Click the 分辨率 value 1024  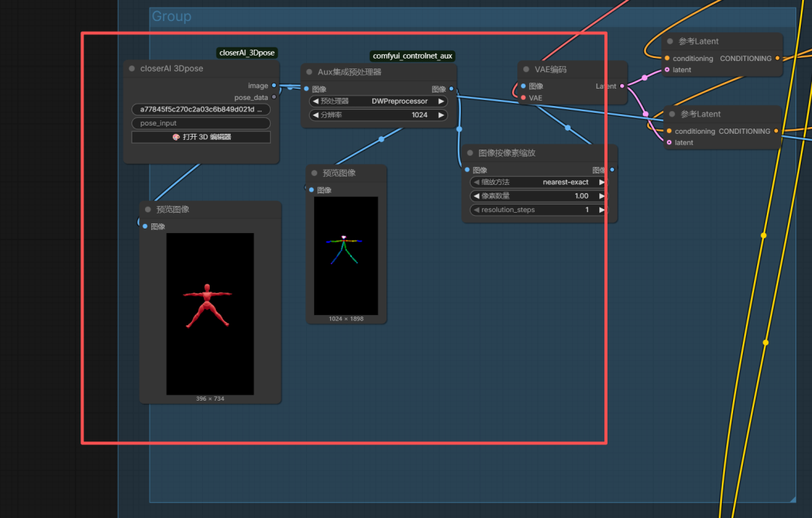420,115
